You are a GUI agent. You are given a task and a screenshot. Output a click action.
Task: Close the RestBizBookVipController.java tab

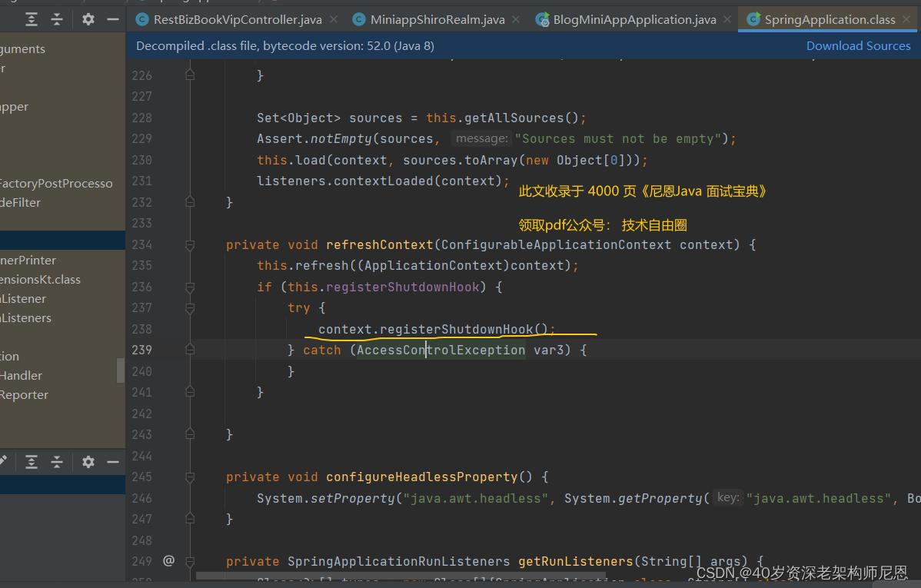(334, 19)
